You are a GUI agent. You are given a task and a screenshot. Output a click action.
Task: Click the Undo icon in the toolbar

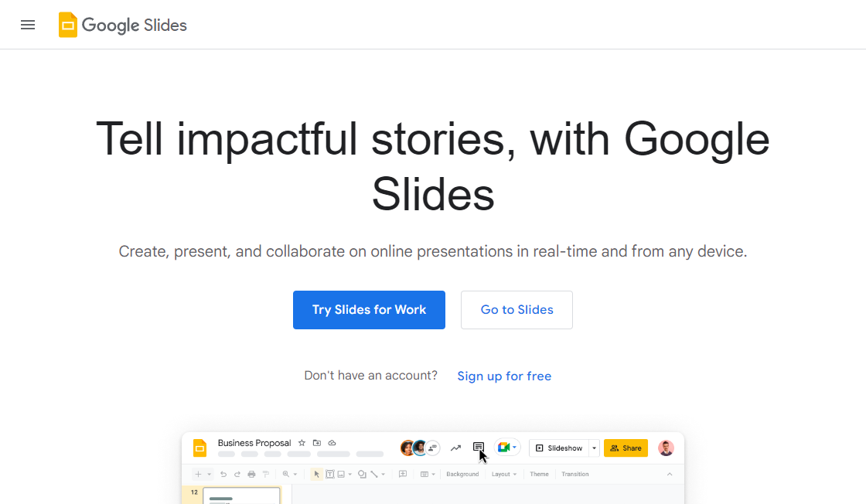click(223, 473)
